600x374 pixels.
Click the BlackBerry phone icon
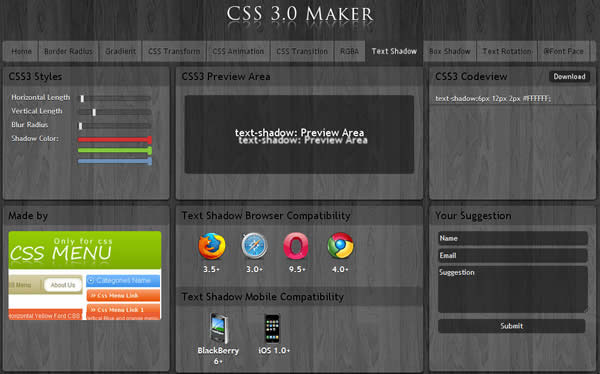[x=218, y=328]
